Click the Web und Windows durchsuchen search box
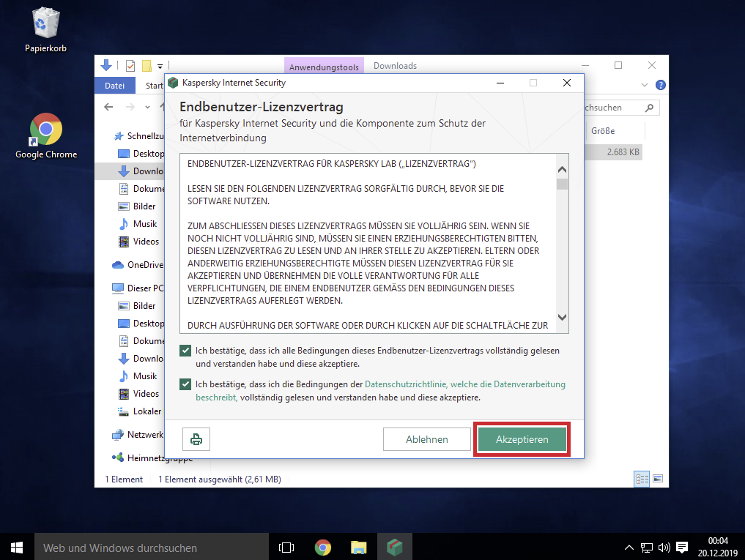The image size is (745, 560). pos(151,547)
